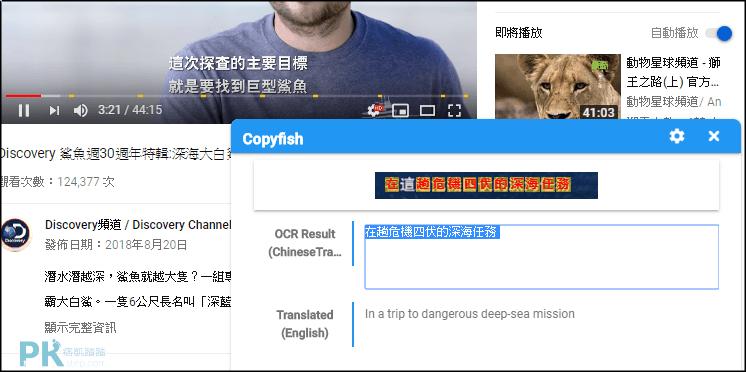Enter fullscreen video mode
This screenshot has height=372, width=746.
[454, 111]
